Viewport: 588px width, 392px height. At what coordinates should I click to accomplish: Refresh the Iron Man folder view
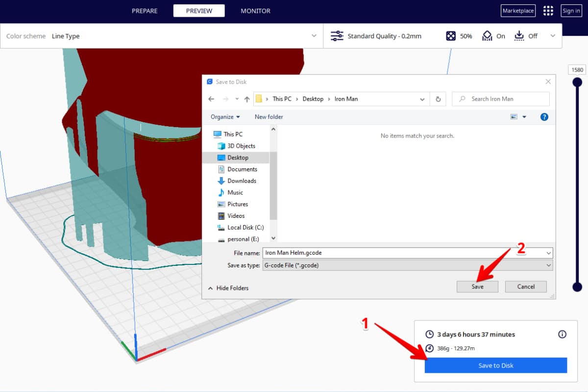click(x=438, y=99)
